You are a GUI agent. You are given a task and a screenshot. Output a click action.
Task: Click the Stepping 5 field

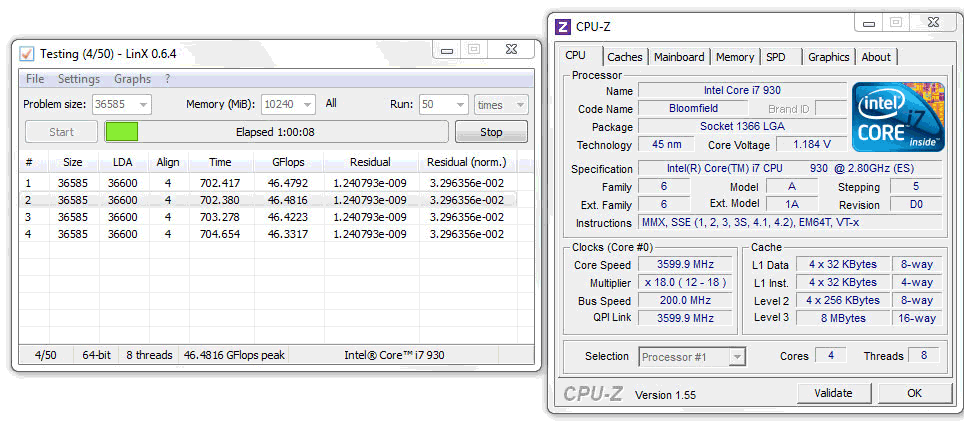(x=915, y=186)
